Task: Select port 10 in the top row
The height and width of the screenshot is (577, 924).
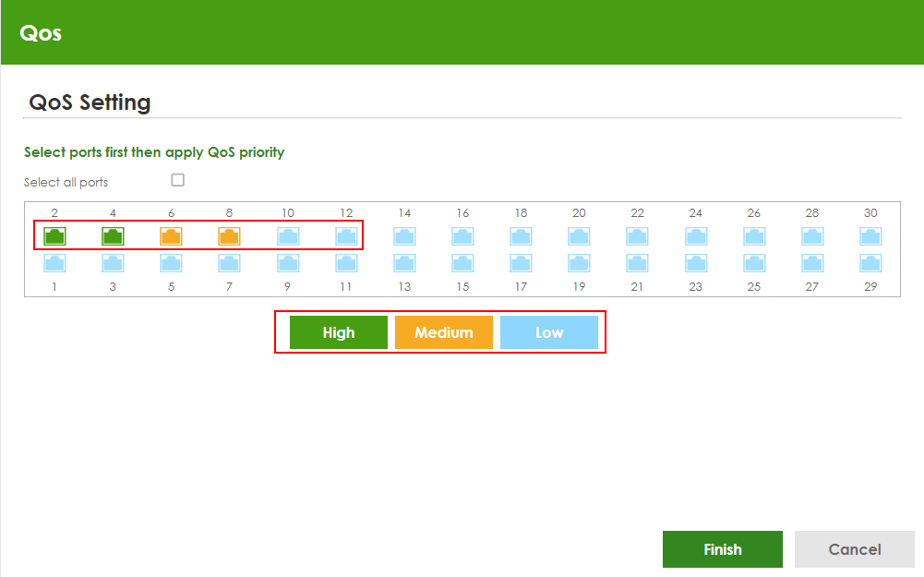Action: [288, 236]
